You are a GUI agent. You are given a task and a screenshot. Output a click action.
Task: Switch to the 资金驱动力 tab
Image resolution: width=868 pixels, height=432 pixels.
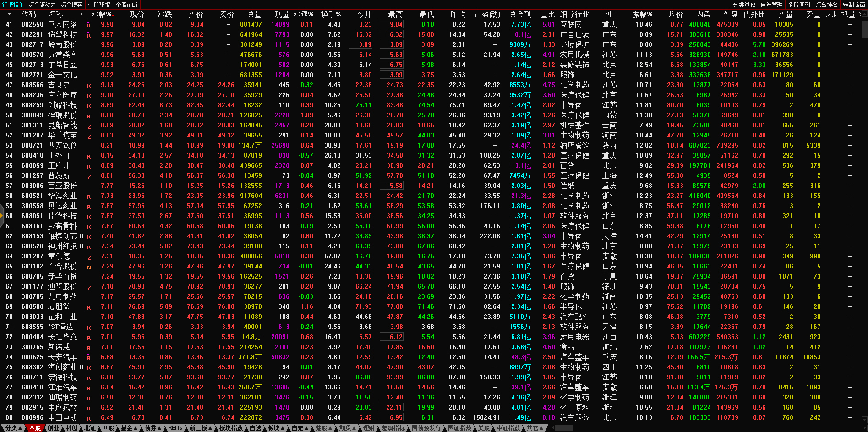click(42, 5)
